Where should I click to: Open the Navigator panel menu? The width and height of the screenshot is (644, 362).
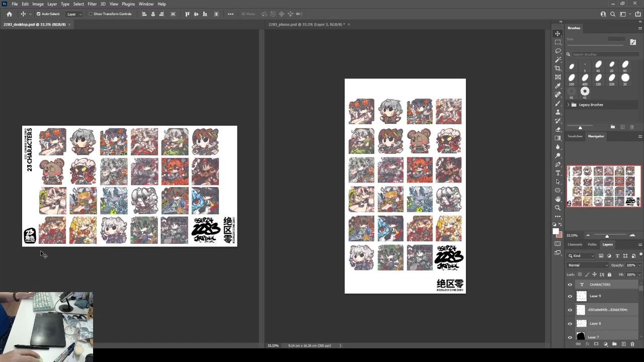[640, 136]
